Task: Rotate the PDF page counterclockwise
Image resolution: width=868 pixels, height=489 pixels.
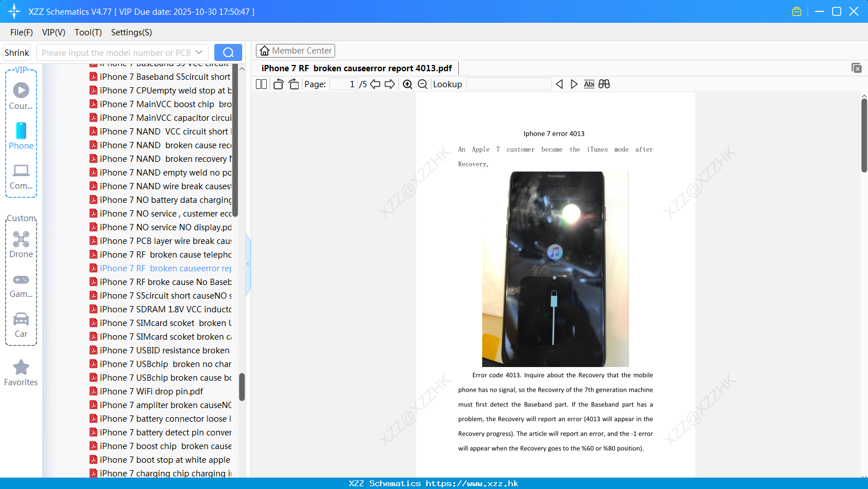Action: click(278, 84)
